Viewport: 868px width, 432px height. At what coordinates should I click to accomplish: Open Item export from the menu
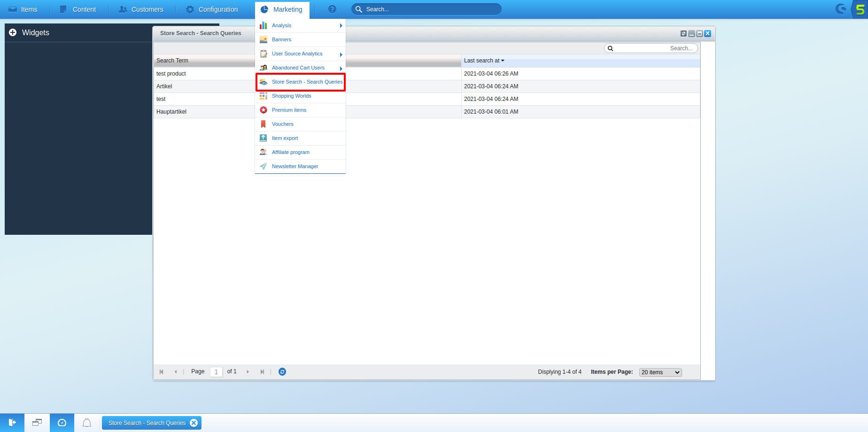click(300, 138)
